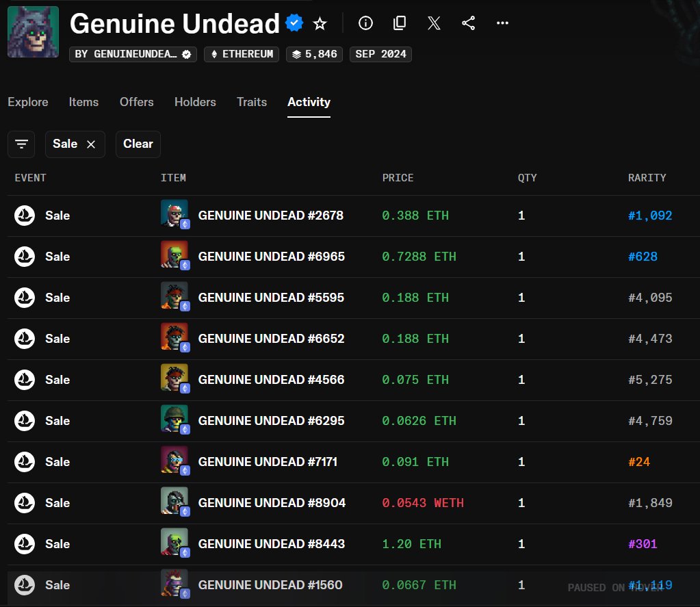The height and width of the screenshot is (607, 700).
Task: Click the 1.20 ETH price
Action: (412, 544)
